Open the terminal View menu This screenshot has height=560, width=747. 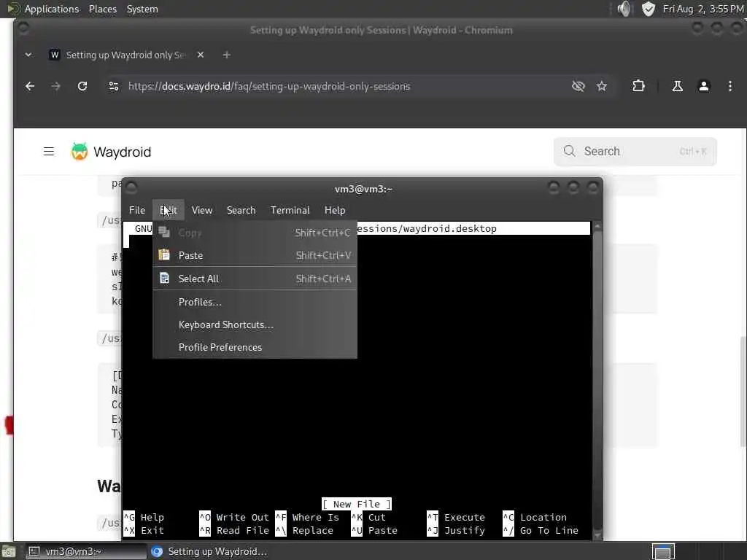tap(202, 210)
